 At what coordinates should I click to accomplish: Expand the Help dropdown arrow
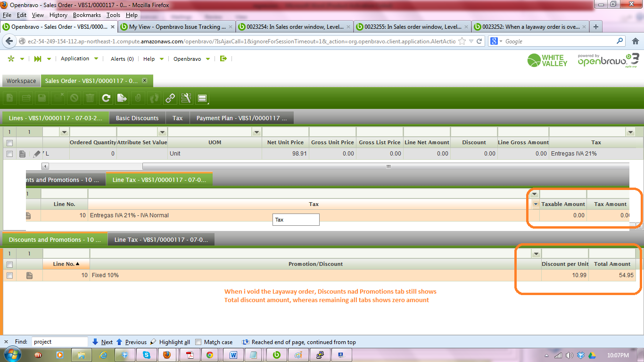tap(162, 59)
